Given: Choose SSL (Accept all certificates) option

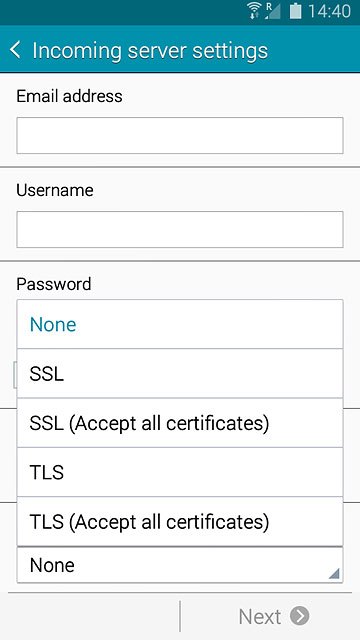Looking at the screenshot, I should (180, 423).
